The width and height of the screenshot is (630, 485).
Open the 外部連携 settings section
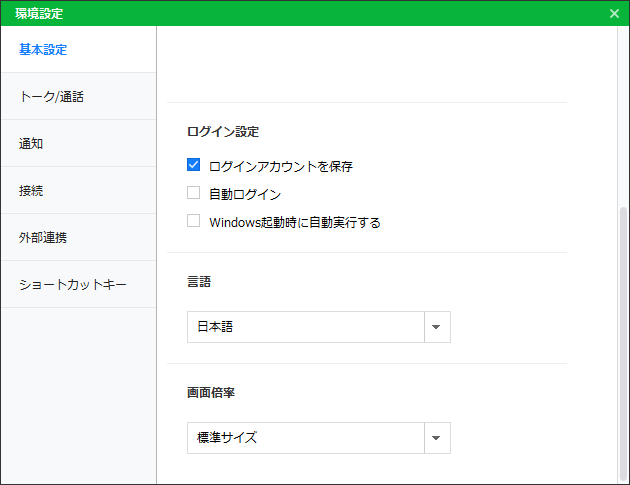[x=78, y=238]
